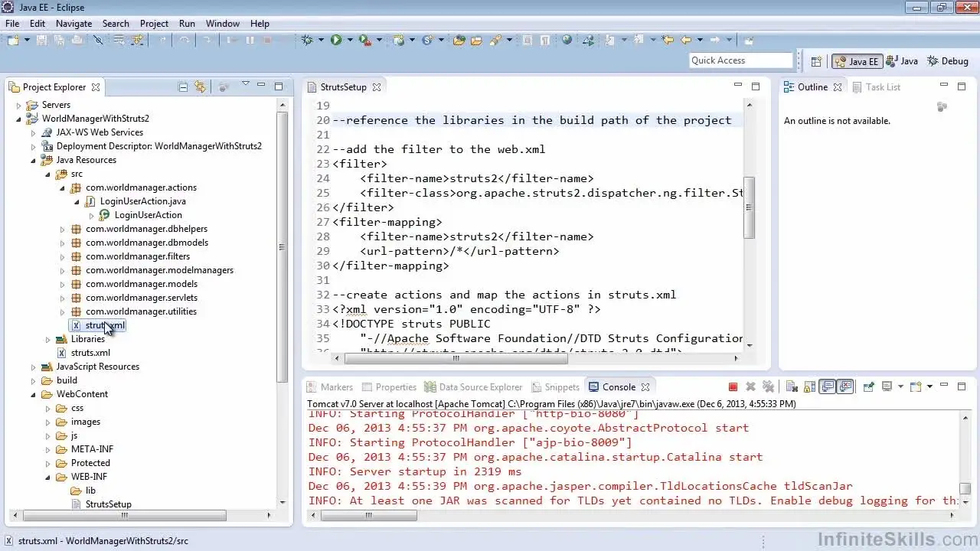980x551 pixels.
Task: Expand the JavaScript Resources node
Action: click(x=34, y=367)
